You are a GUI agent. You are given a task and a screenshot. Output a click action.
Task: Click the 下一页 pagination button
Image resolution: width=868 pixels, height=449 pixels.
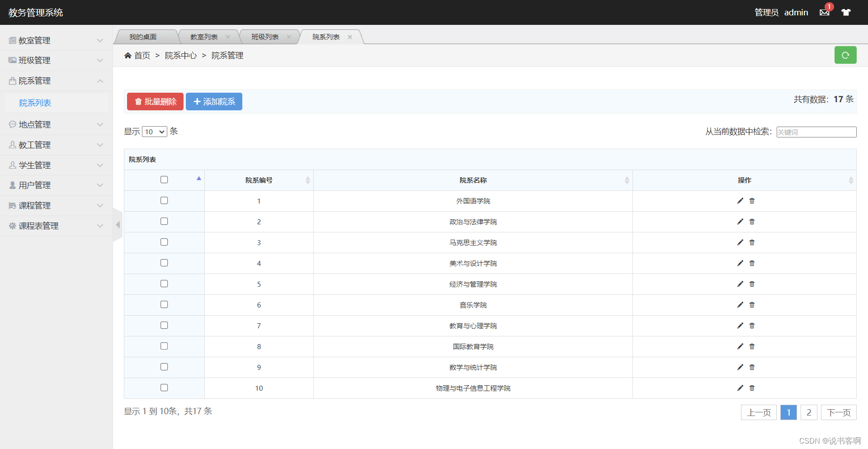(839, 412)
